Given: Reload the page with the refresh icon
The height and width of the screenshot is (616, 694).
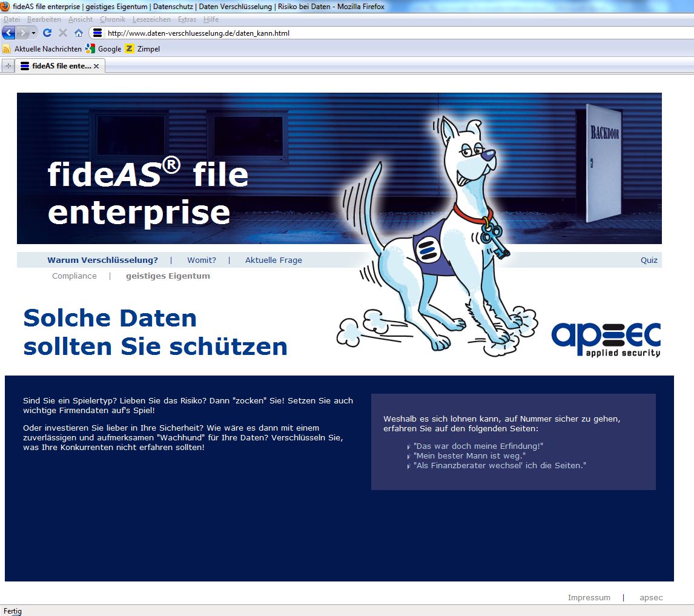Looking at the screenshot, I should tap(47, 33).
